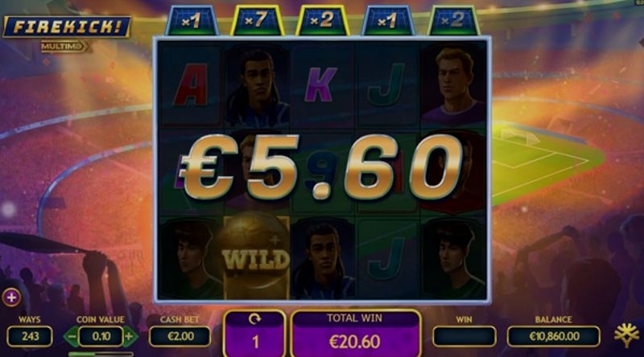Adjust the green slider below coin value
This screenshot has height=357, width=644.
pos(101,354)
